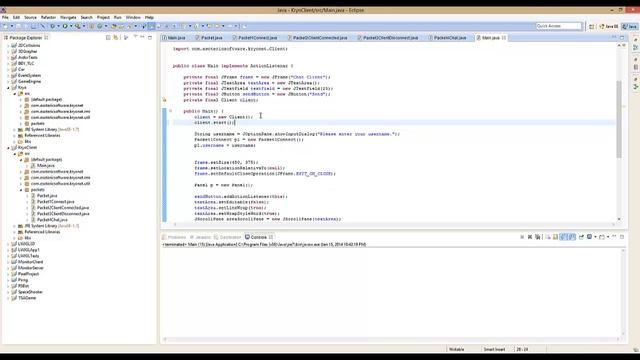Viewport: 640px width, 360px height.
Task: Open the Navigate menu
Action: [x=68, y=18]
